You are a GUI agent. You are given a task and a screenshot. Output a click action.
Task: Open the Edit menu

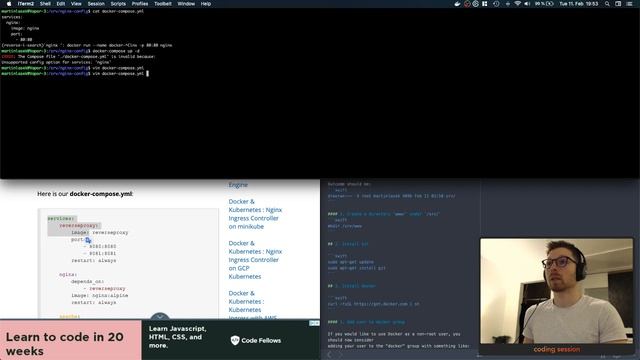coord(61,4)
